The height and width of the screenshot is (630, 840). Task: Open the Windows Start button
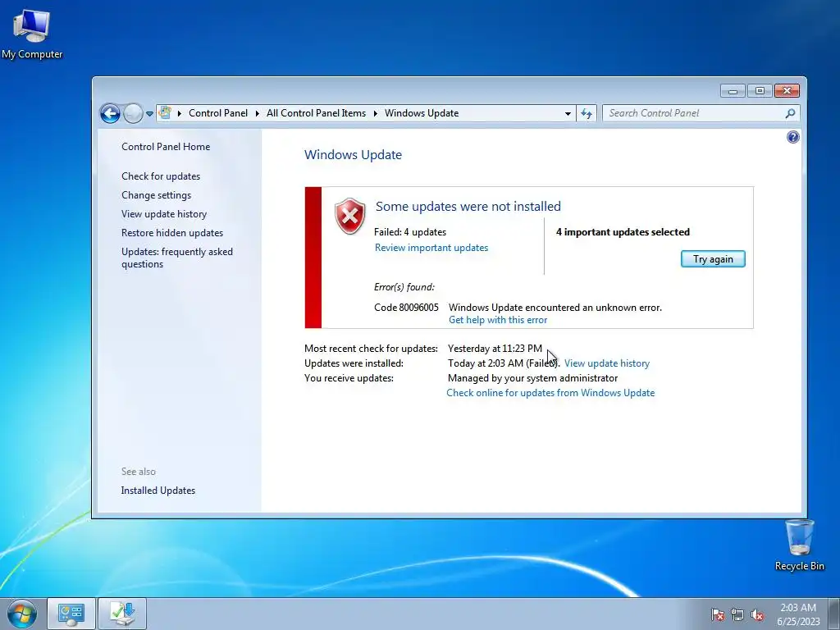coord(22,614)
